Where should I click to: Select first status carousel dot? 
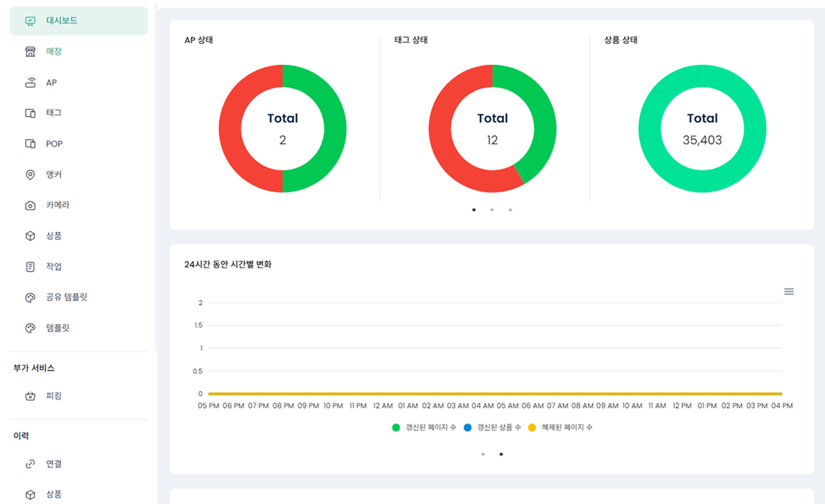(x=474, y=210)
